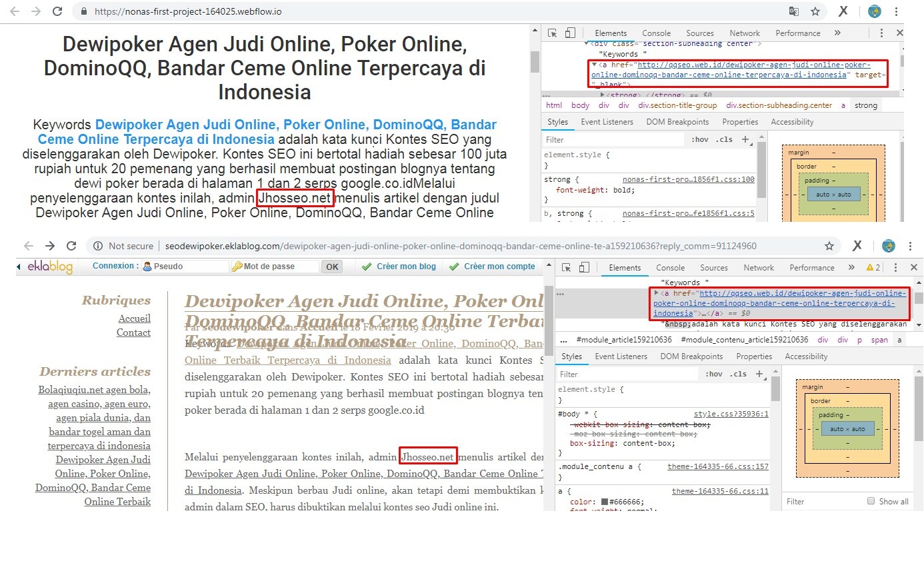Switch to Network tab in top DevTools
Viewport: 924px width, 573px height.
pyautogui.click(x=745, y=33)
